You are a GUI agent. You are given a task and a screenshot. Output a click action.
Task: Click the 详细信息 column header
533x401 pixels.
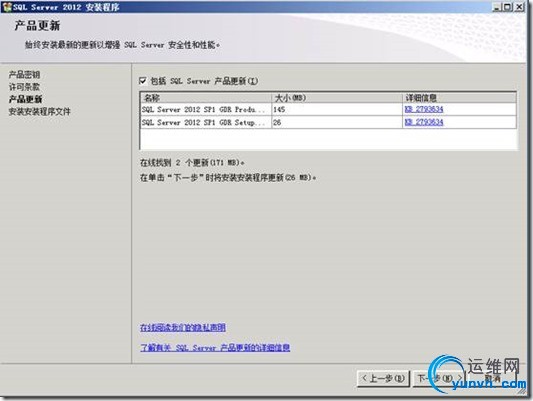point(459,98)
